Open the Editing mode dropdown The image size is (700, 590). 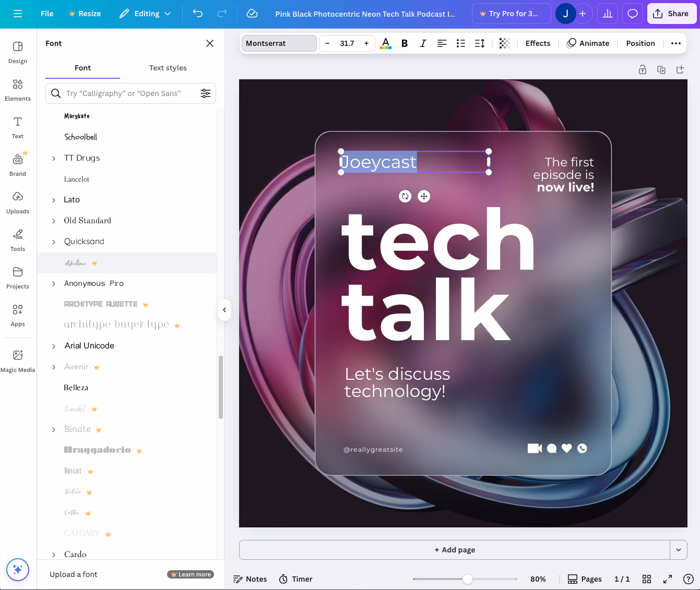[145, 14]
